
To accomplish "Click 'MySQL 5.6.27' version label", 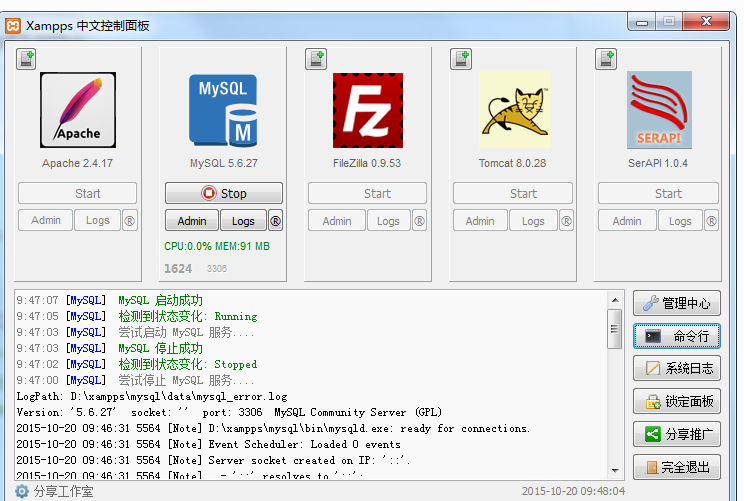I will (223, 163).
